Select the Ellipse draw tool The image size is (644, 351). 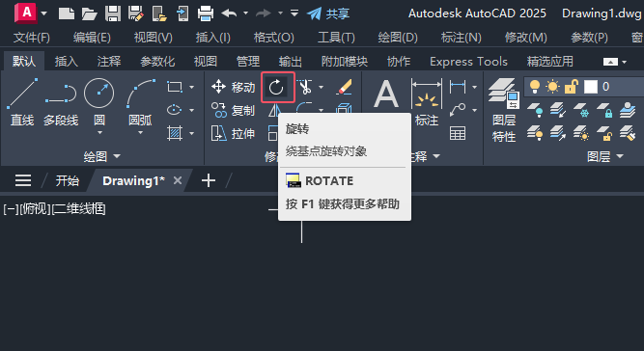pyautogui.click(x=175, y=110)
